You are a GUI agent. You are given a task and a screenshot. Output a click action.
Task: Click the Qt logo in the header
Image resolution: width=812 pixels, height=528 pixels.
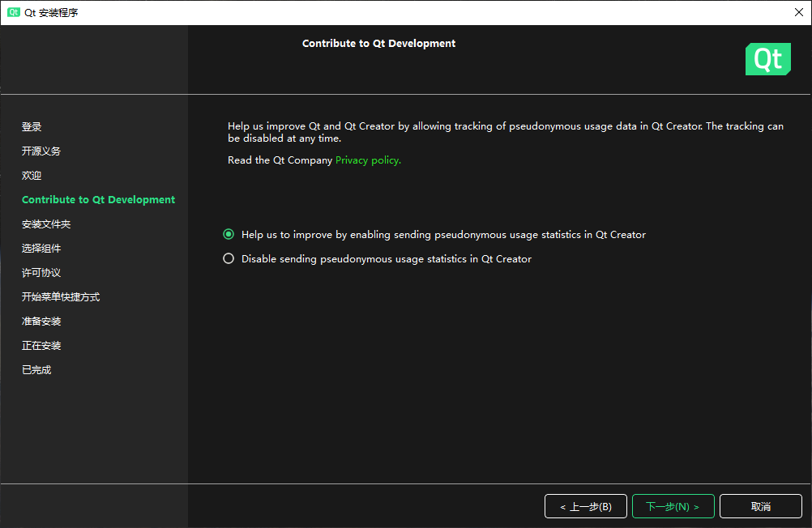[767, 59]
